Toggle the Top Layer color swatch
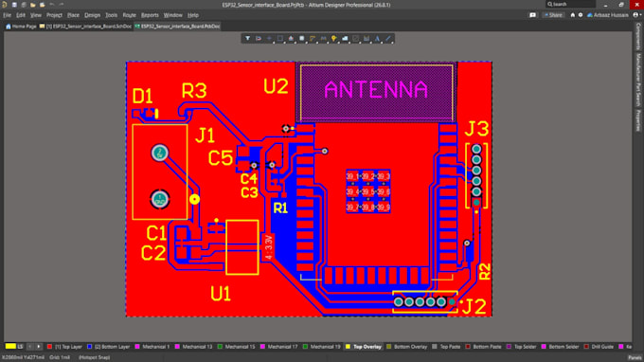 coord(49,347)
